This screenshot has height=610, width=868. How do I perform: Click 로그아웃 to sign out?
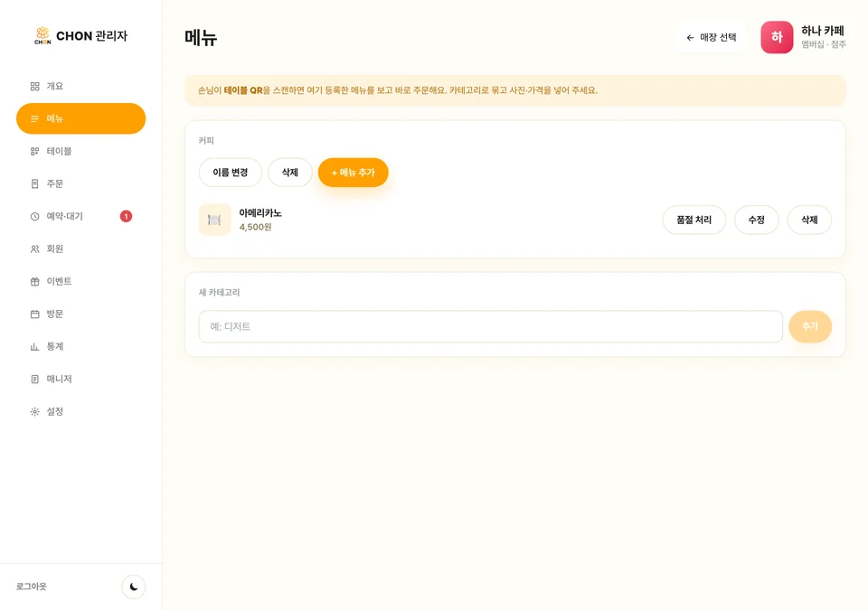tap(32, 587)
